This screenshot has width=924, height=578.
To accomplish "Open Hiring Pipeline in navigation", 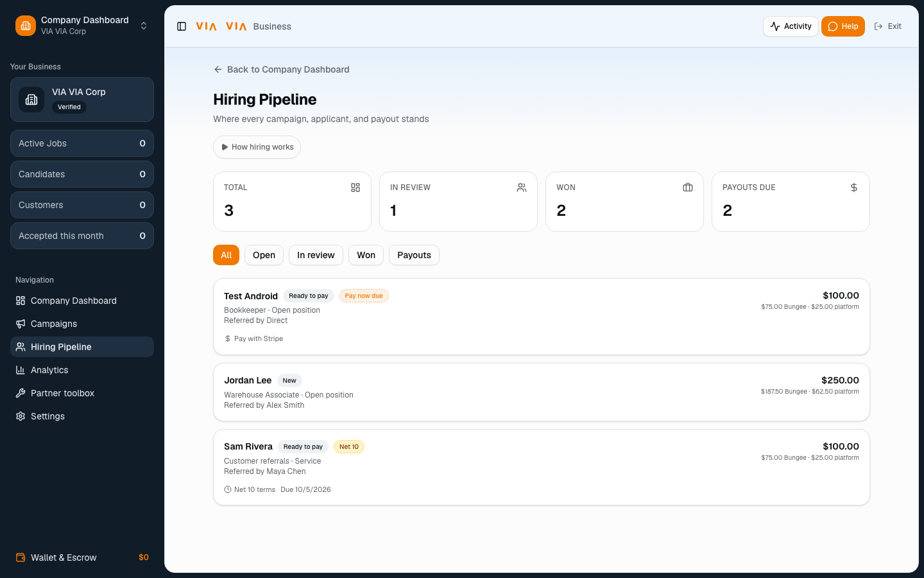I will tap(82, 347).
